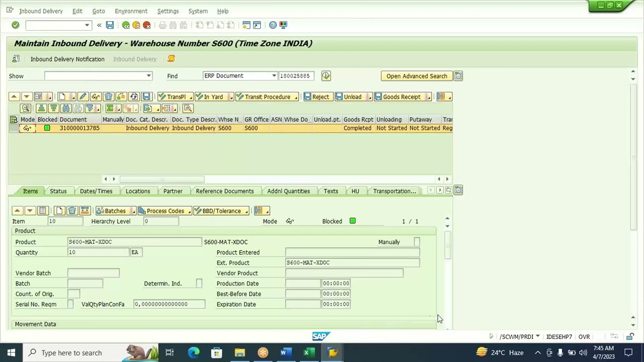This screenshot has height=362, width=644.
Task: Click document number 310000013785 in the grid
Action: click(79, 128)
